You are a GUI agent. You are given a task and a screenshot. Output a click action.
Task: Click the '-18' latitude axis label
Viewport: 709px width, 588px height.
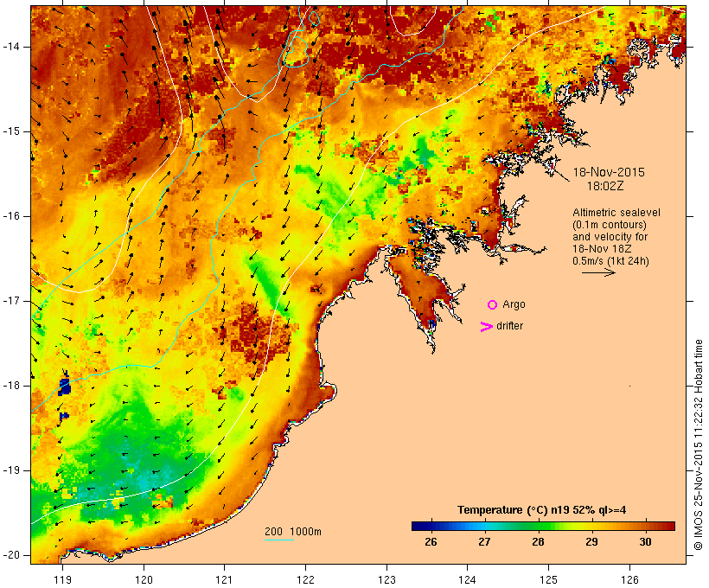pos(11,386)
